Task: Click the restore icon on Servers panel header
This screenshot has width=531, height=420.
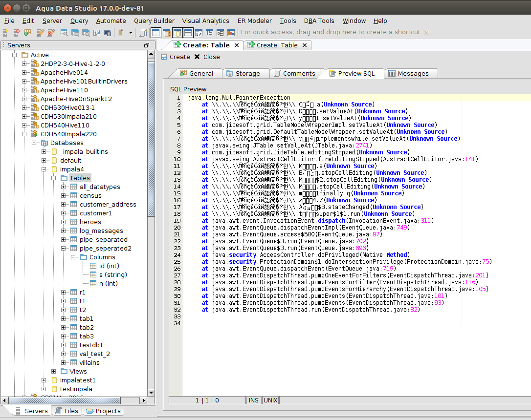Action: tap(146, 45)
